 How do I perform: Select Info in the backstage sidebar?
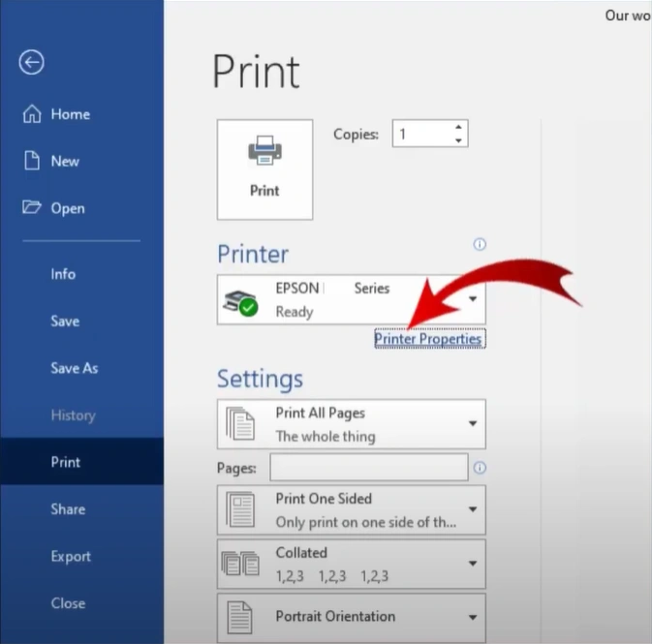point(63,274)
